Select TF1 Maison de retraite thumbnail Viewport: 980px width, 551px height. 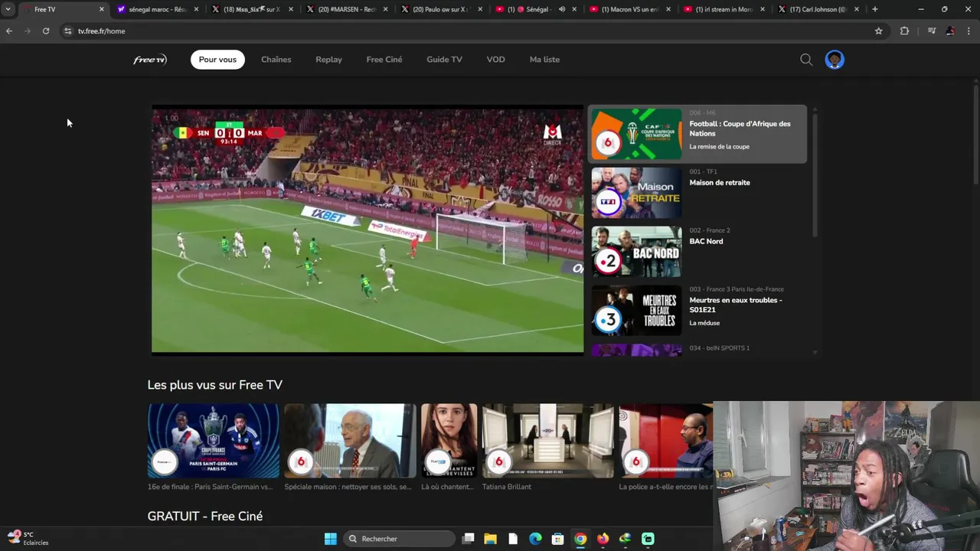pyautogui.click(x=636, y=193)
